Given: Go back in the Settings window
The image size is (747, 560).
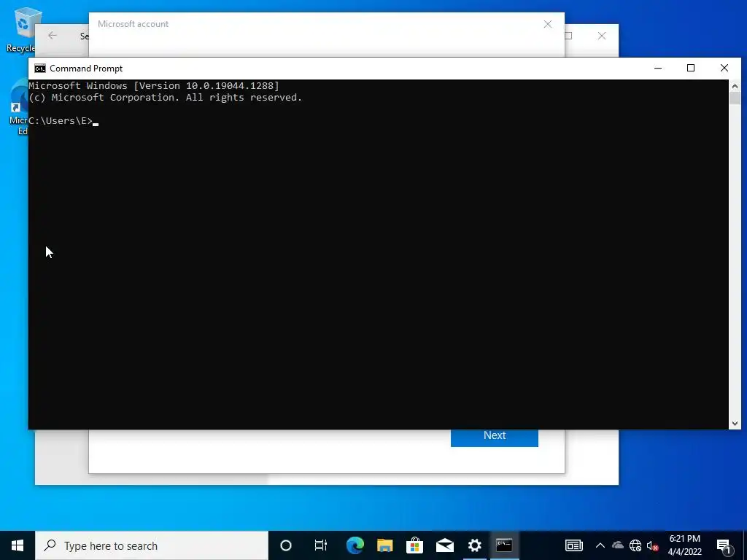Looking at the screenshot, I should click(53, 36).
